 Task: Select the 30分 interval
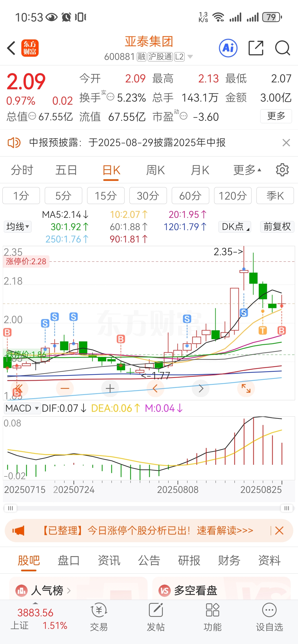point(148,196)
